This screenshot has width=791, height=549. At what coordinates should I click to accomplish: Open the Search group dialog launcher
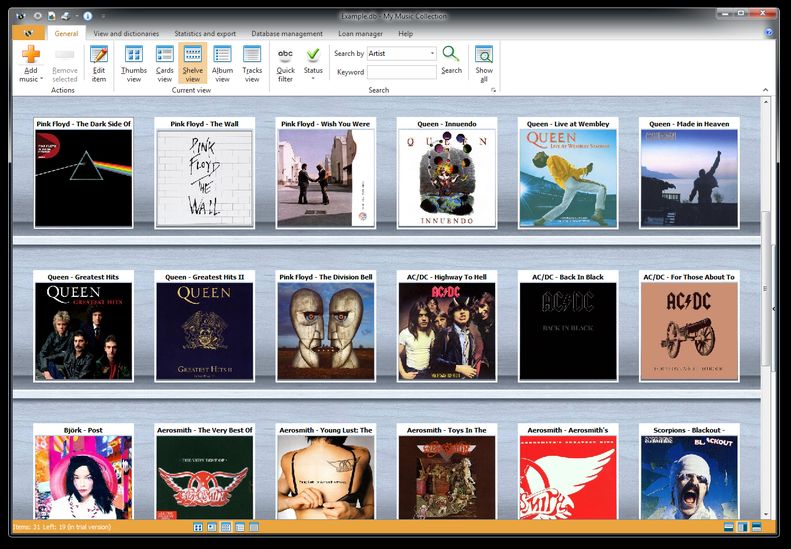pos(493,90)
